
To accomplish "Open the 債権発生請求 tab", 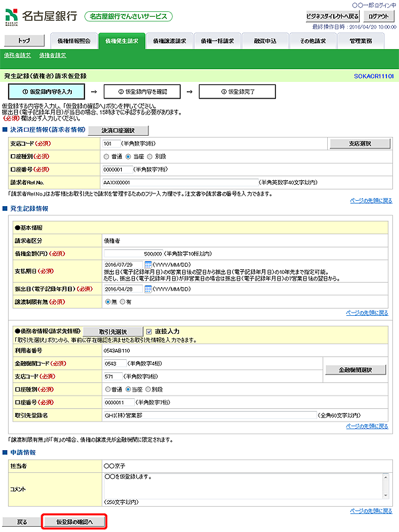I will click(x=122, y=41).
